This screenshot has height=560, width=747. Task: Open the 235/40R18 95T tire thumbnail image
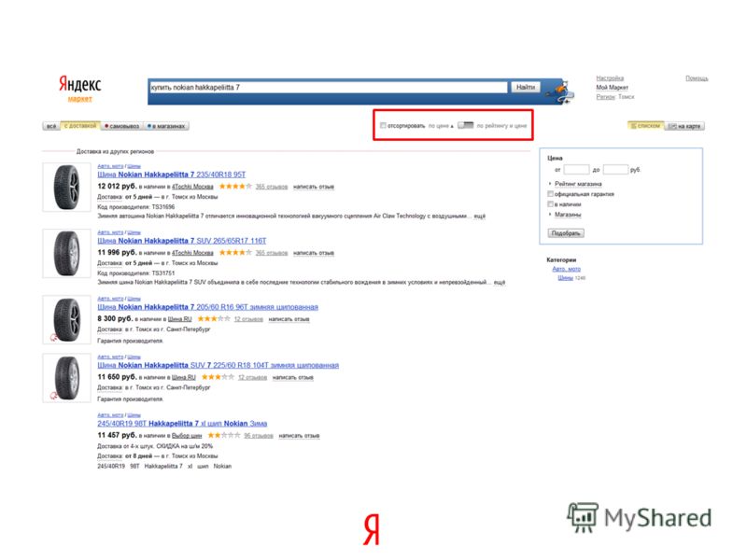(x=66, y=188)
